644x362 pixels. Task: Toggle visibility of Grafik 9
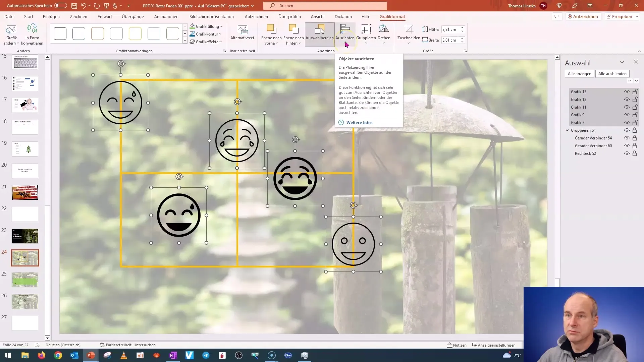click(x=627, y=115)
